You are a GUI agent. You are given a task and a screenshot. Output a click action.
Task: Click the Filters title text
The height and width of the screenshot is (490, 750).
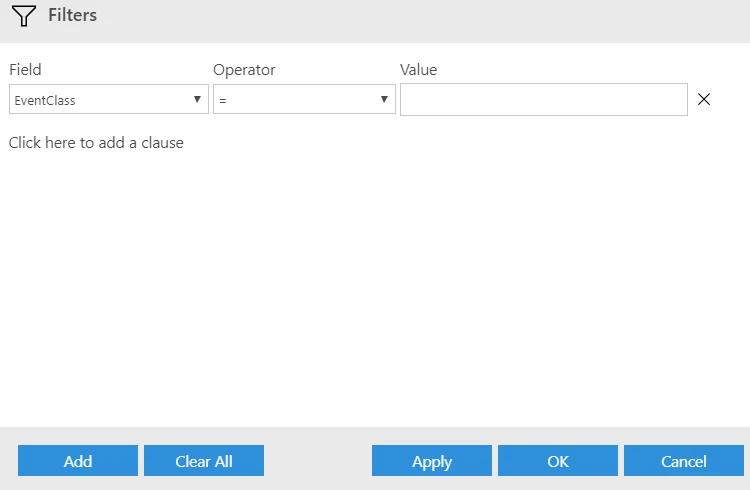click(x=73, y=15)
